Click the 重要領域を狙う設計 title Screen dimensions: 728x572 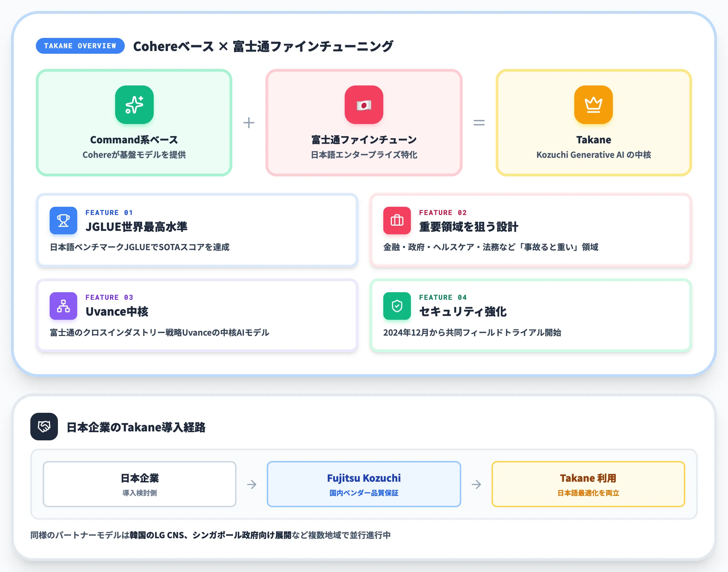pos(468,227)
